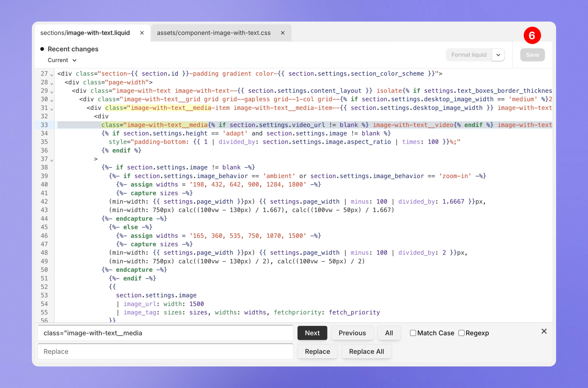Screen dimensions: 588x388
Task: Switch to the sections/image-with-text.liquid tab
Action: coord(85,33)
